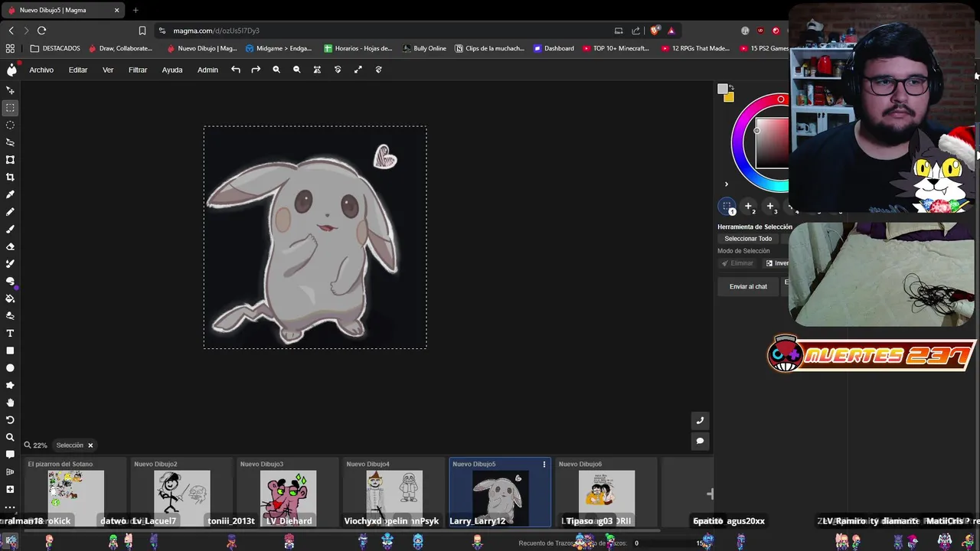Pick the Eyedropper tool

pos(10,194)
